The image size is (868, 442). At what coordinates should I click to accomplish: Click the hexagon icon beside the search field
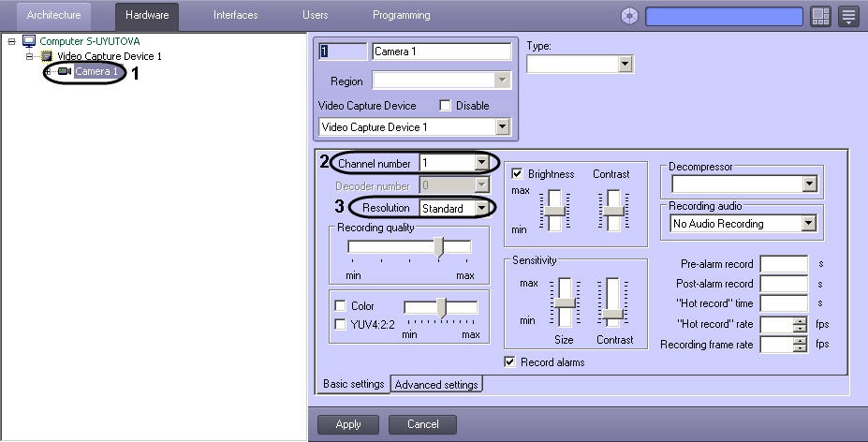[630, 16]
